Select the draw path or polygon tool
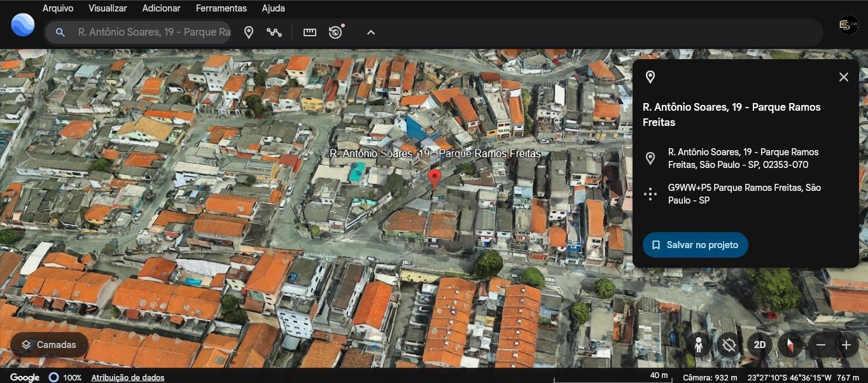Image resolution: width=868 pixels, height=383 pixels. pyautogui.click(x=274, y=32)
